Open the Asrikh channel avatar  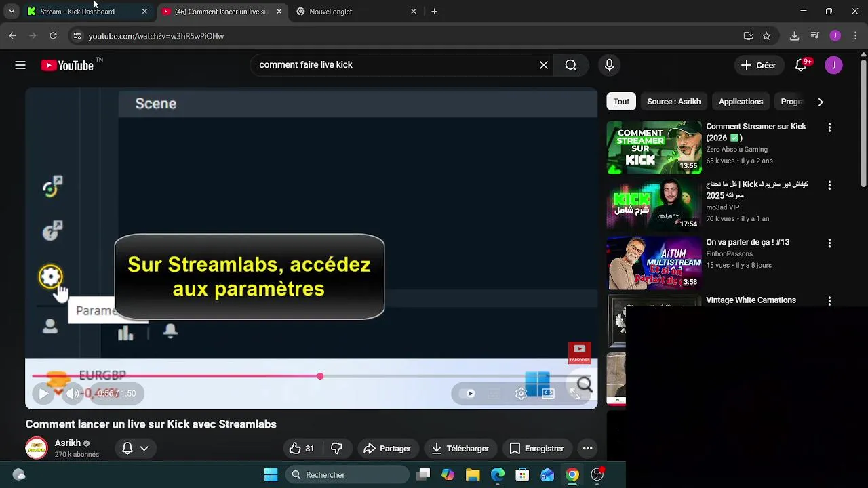pos(37,449)
